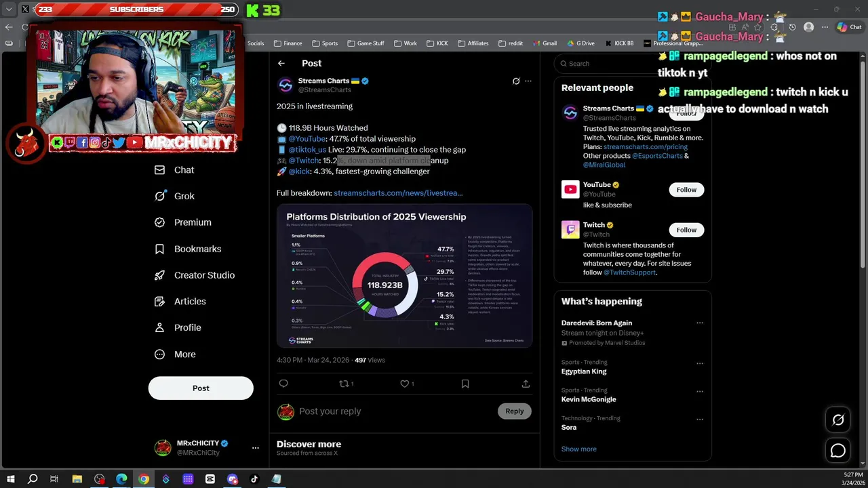The image size is (868, 488).
Task: Click the share icon under the post
Action: [526, 384]
